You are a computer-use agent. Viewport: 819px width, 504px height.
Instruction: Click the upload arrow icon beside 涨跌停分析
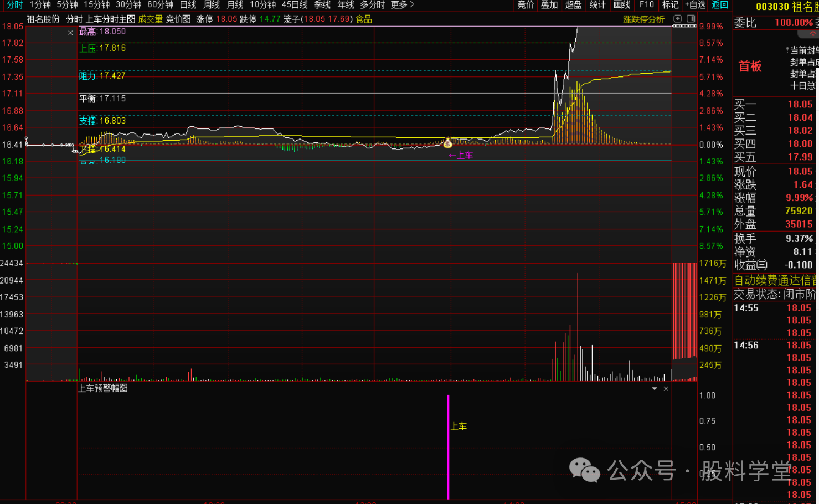677,19
